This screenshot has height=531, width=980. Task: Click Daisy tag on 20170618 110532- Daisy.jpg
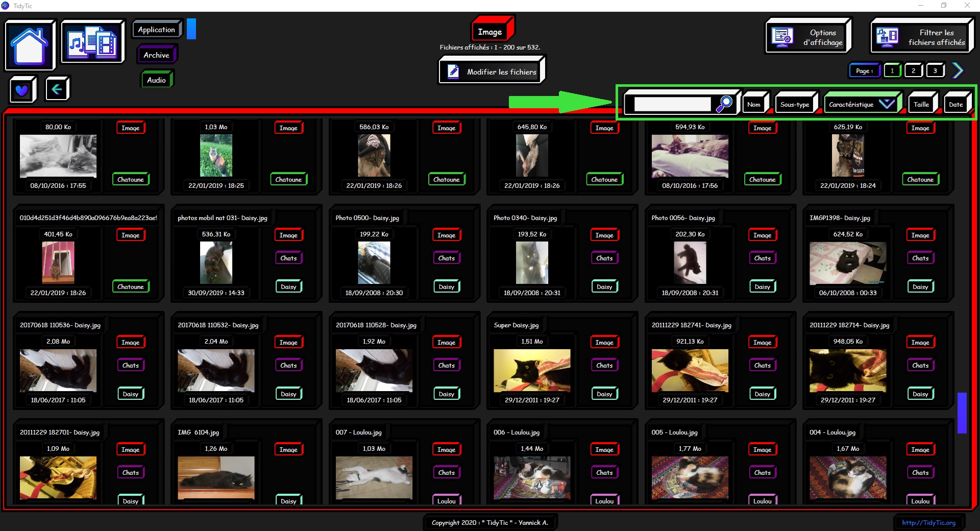click(x=288, y=394)
